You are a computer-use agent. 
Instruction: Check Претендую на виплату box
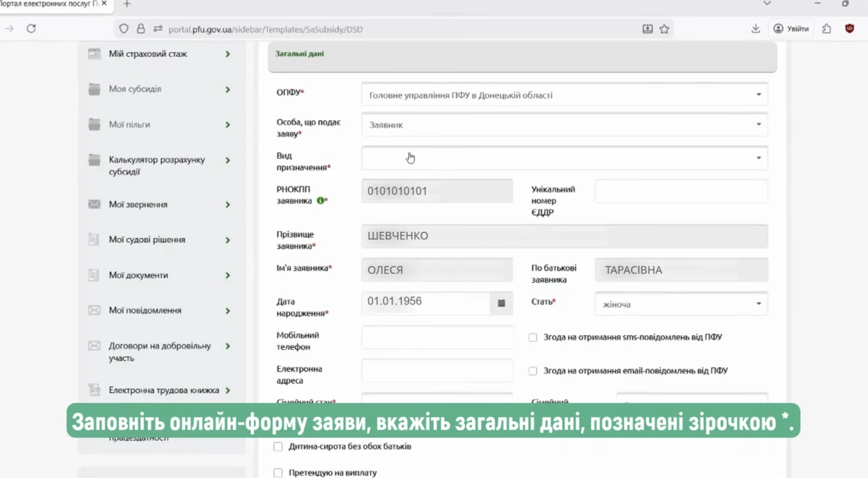[278, 473]
